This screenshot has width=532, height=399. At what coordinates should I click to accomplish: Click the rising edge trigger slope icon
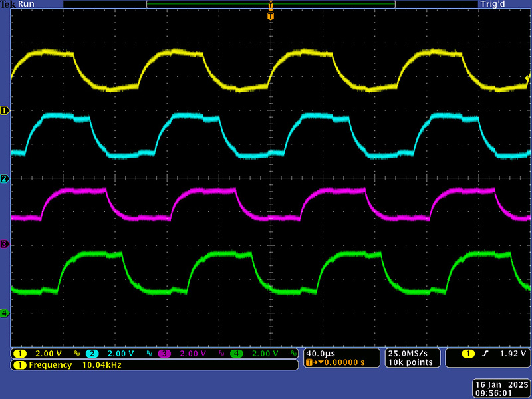[485, 354]
